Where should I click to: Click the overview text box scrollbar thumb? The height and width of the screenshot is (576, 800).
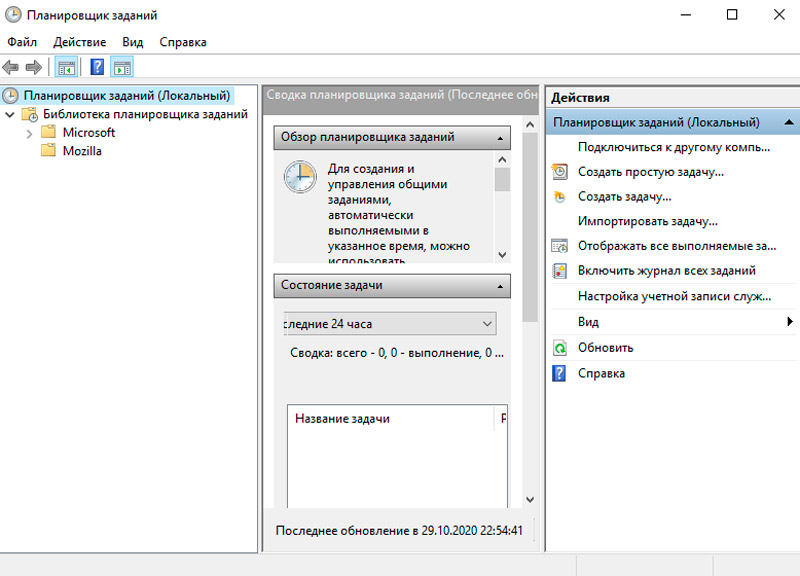(x=502, y=180)
